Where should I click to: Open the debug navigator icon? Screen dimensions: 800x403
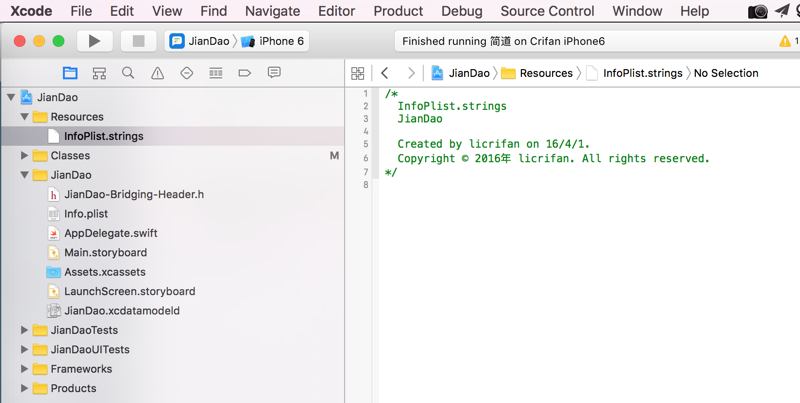pyautogui.click(x=215, y=73)
